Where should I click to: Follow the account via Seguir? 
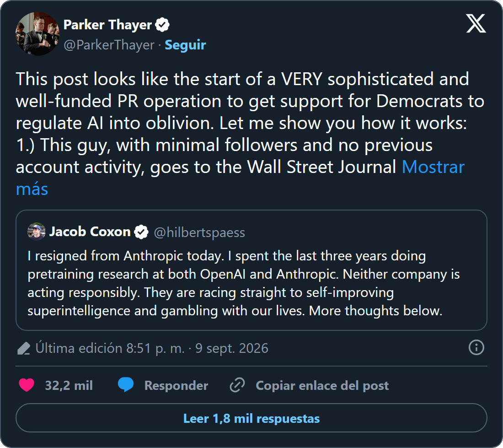[185, 45]
